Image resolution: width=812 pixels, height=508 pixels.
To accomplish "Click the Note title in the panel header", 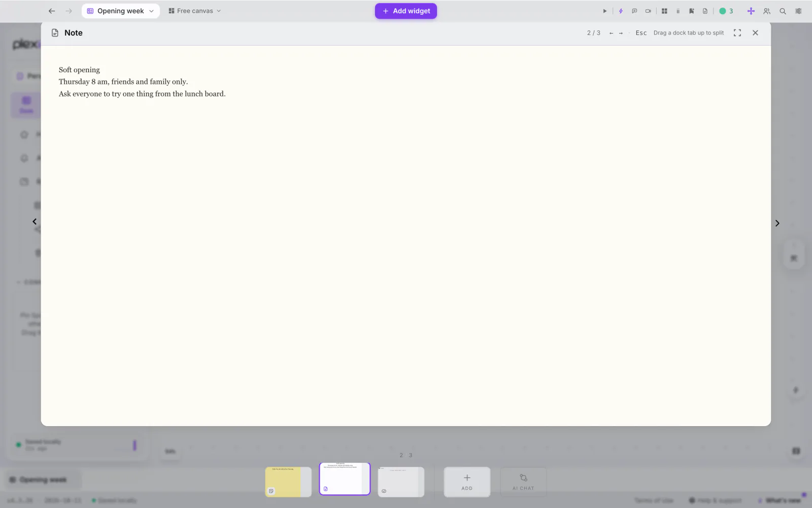I will [x=74, y=33].
